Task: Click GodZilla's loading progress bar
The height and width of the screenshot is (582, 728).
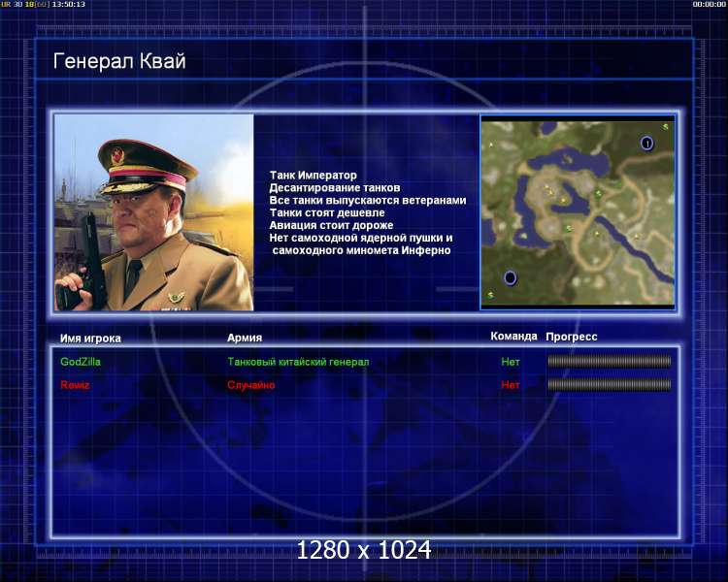Action: [x=610, y=361]
